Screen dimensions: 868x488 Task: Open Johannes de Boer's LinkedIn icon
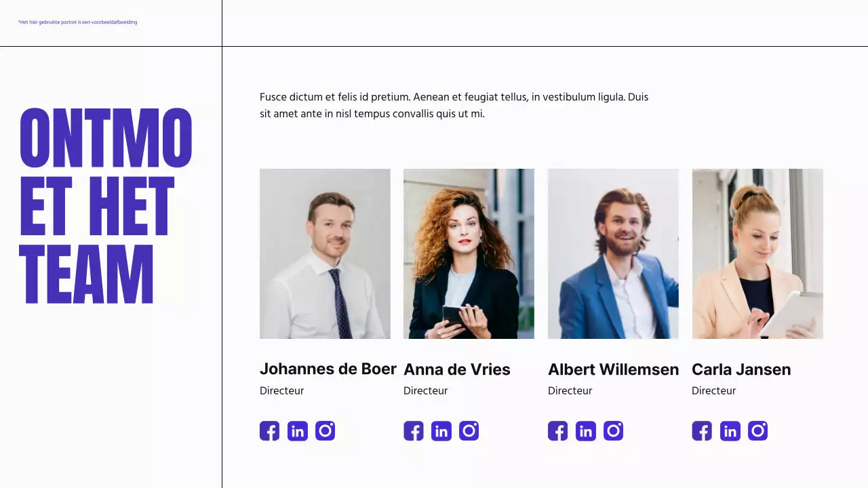(297, 431)
